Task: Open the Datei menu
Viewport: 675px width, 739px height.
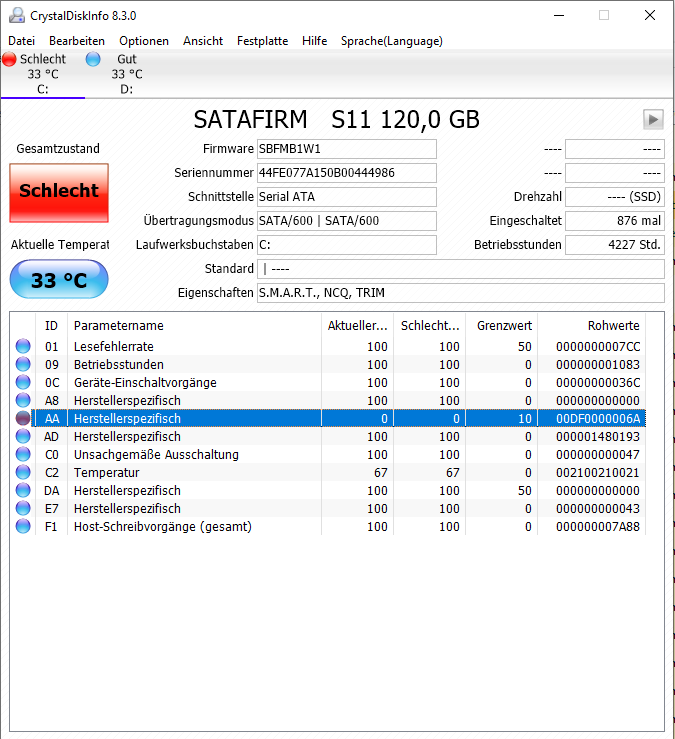Action: 22,41
